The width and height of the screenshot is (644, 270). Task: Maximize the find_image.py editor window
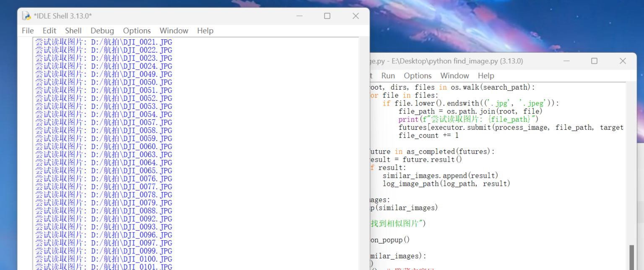click(x=594, y=61)
